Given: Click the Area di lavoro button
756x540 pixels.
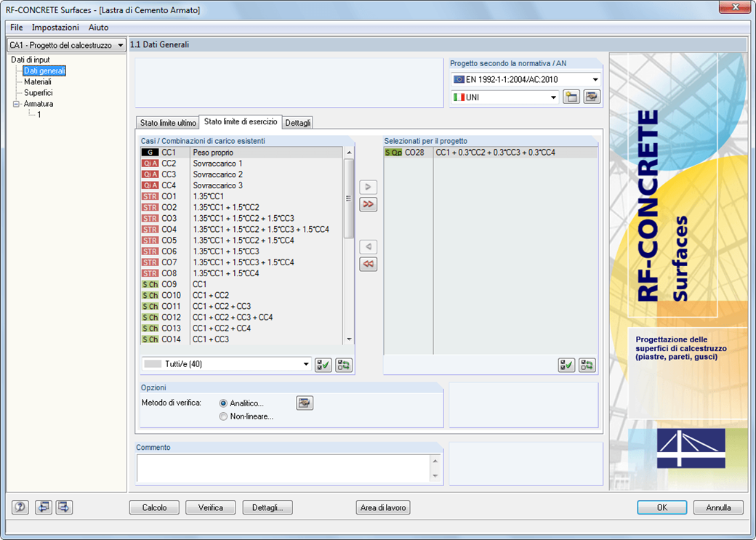Looking at the screenshot, I should [x=383, y=508].
